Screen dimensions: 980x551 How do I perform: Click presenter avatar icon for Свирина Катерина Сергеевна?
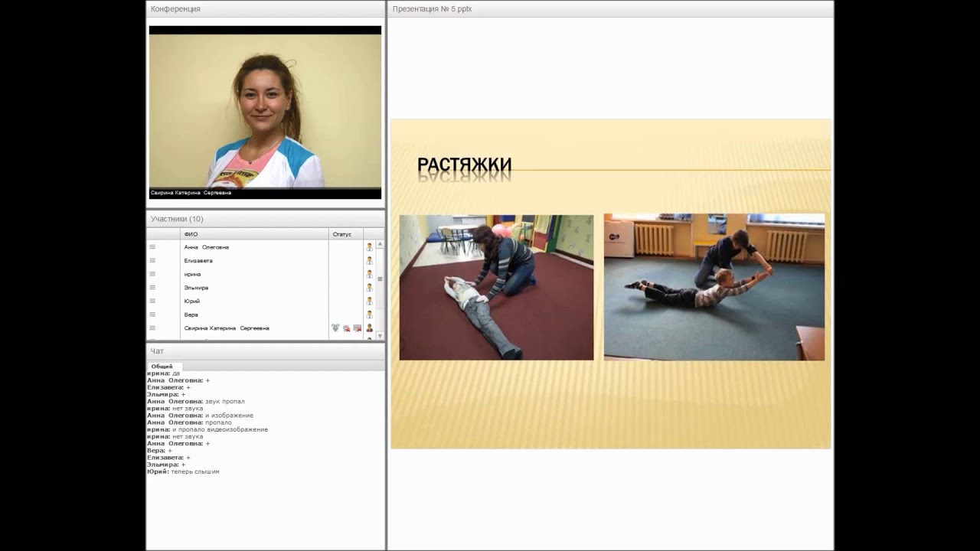pyautogui.click(x=369, y=328)
